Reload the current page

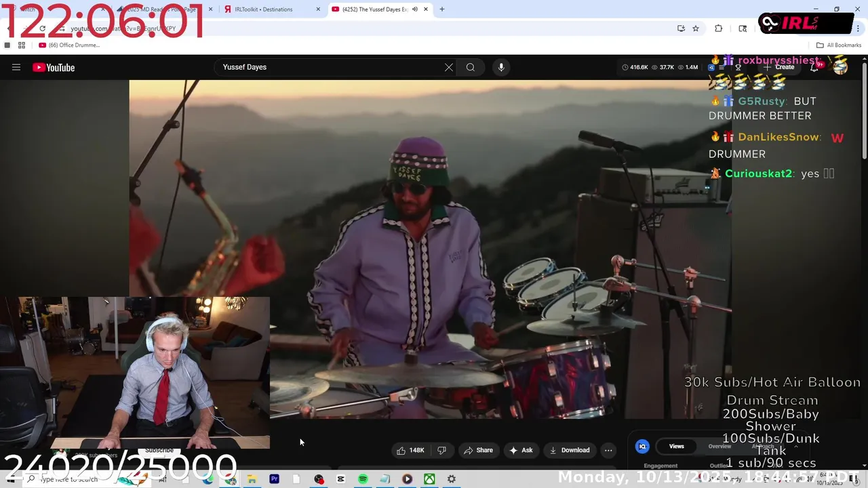[42, 28]
